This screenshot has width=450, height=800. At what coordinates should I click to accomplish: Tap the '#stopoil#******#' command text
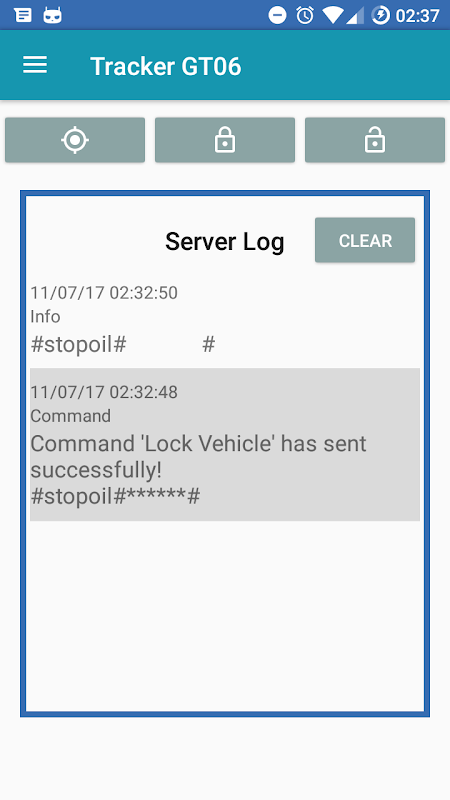pyautogui.click(x=115, y=496)
